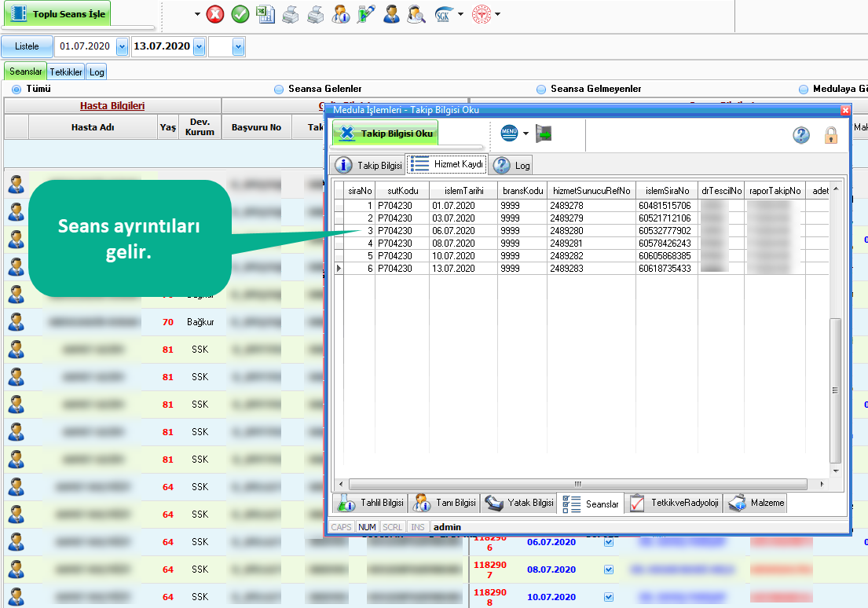
Task: Select the Tümü radio button
Action: (x=16, y=89)
